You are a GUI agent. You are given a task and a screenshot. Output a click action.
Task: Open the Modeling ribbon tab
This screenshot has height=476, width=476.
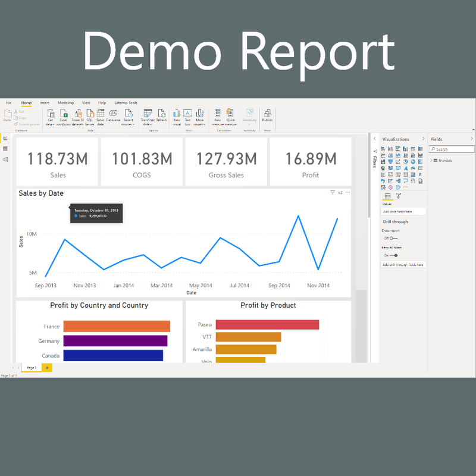coord(65,103)
